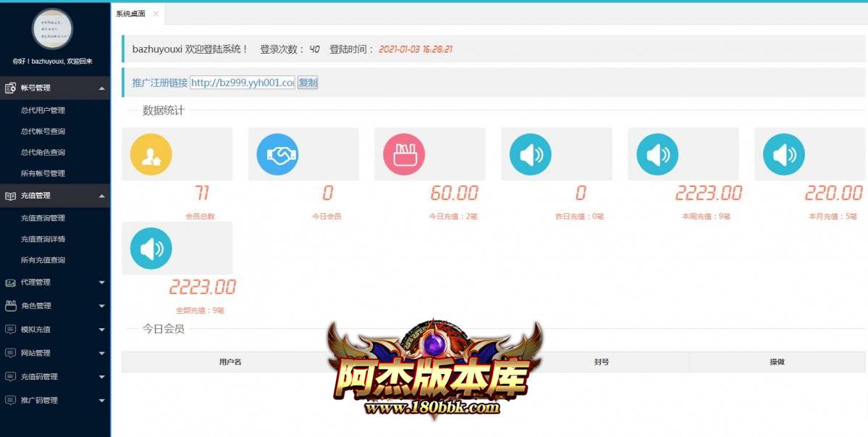The height and width of the screenshot is (437, 868).
Task: Open 总代角色查询 in sidebar
Action: [43, 152]
